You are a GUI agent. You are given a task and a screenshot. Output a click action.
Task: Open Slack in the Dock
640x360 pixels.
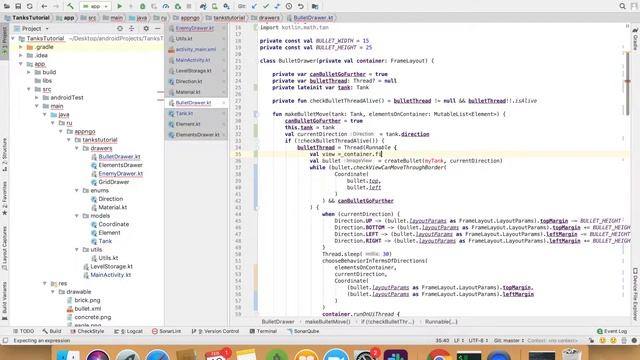(396, 355)
